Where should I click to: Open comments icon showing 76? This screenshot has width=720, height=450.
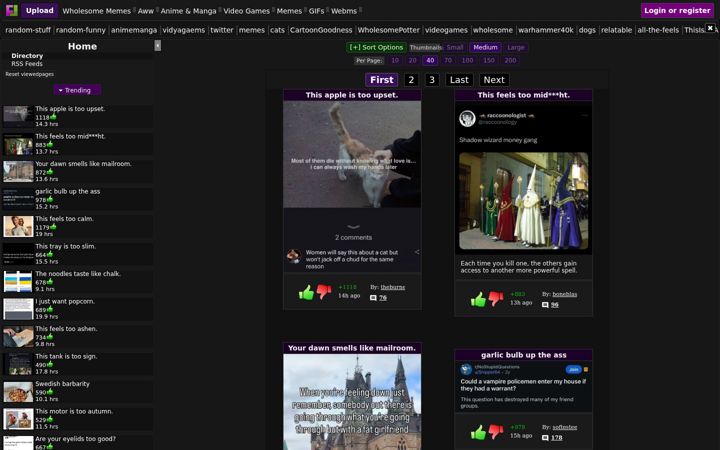(373, 298)
